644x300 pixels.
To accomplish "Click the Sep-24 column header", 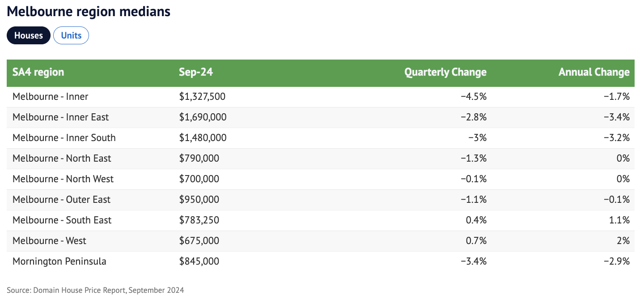I will (196, 73).
